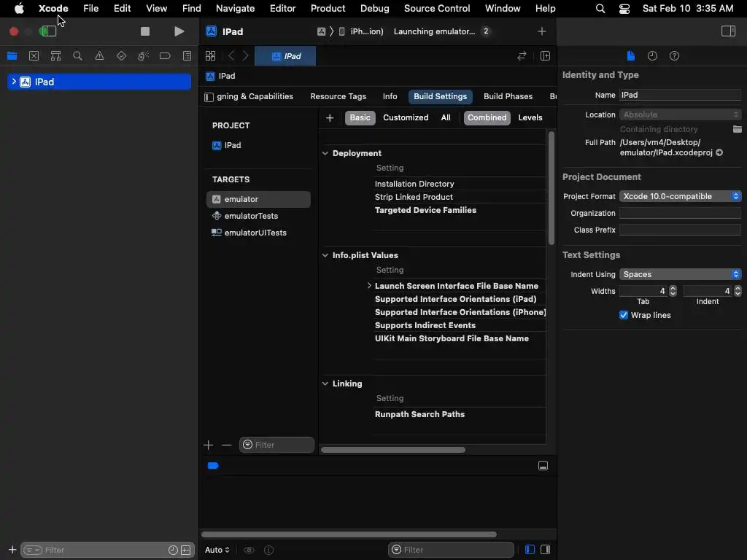
Task: Collapse the Info.plist Values section
Action: [x=325, y=255]
